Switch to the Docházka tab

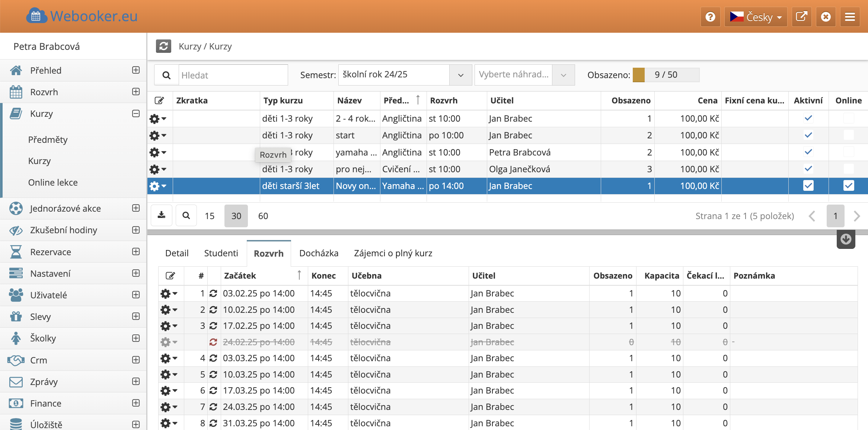point(319,253)
